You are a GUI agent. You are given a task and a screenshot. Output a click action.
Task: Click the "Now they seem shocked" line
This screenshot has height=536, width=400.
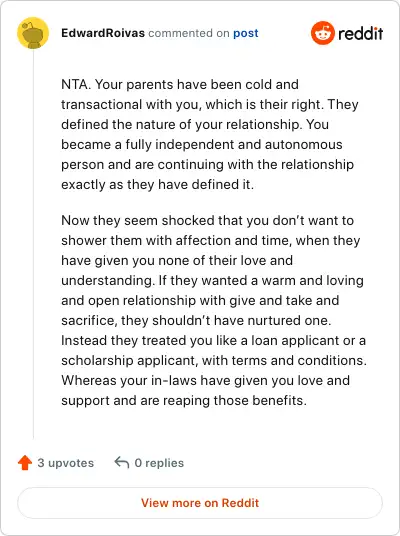207,220
